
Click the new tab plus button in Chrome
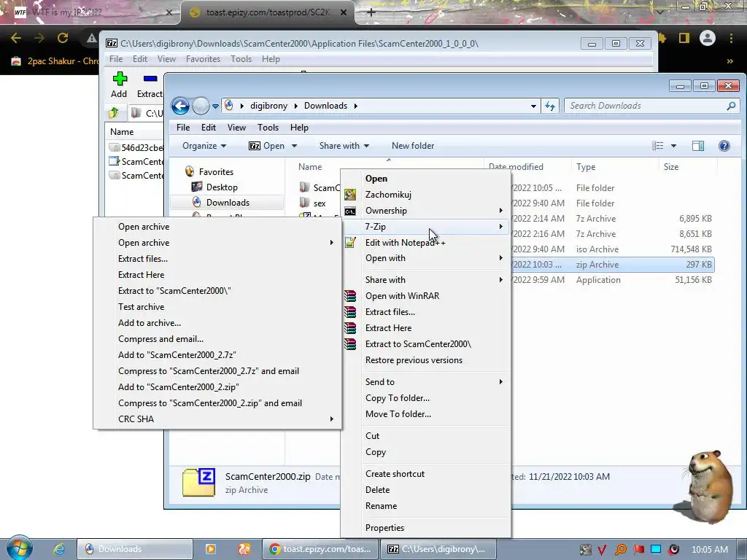(x=371, y=12)
